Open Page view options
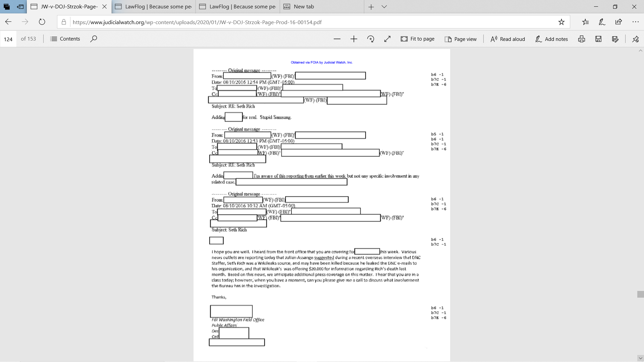The width and height of the screenshot is (644, 362). 461,39
